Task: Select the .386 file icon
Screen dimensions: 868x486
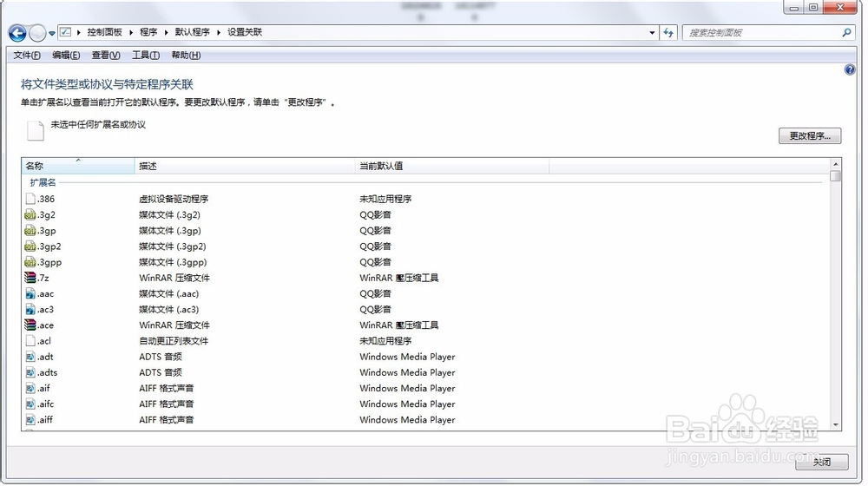Action: point(30,199)
